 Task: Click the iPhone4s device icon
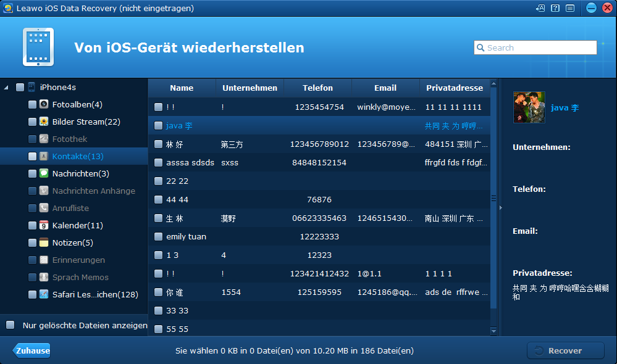32,87
